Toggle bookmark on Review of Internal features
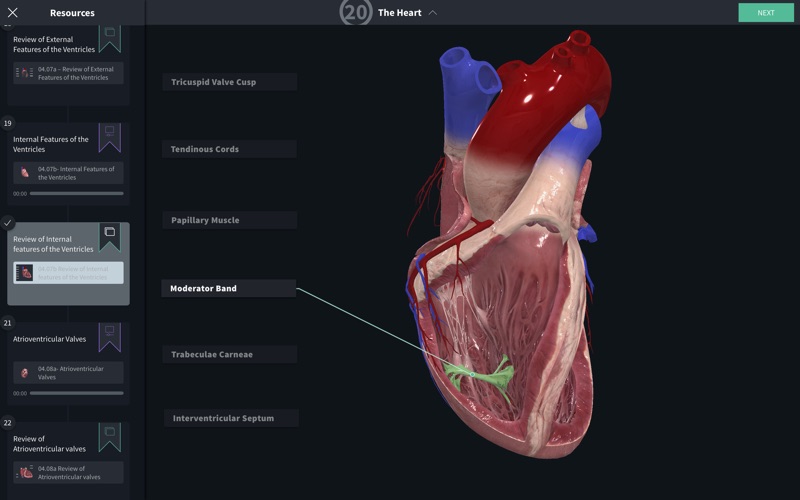Screen dimensions: 800x500 tap(110, 237)
